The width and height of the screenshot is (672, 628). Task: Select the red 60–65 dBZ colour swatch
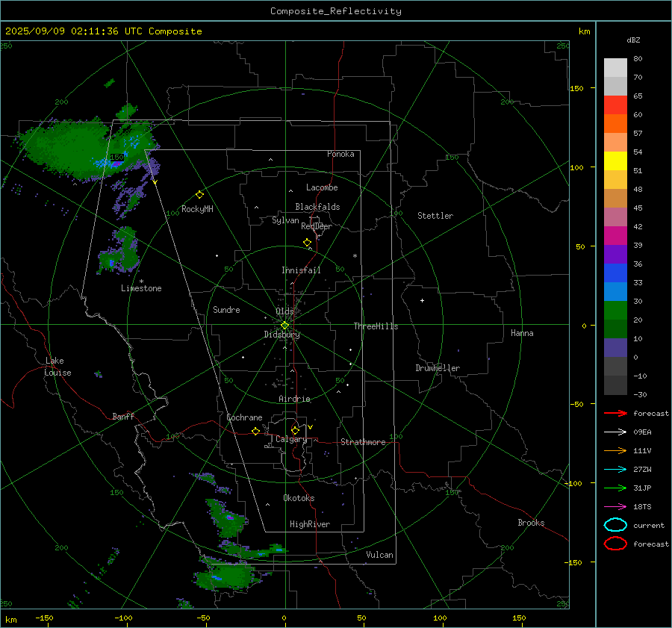[x=615, y=105]
